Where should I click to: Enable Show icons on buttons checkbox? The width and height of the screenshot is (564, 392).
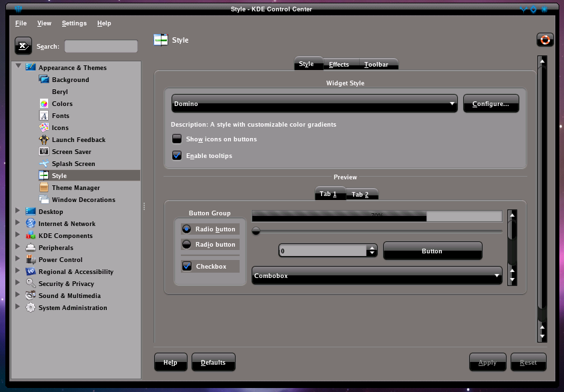(177, 139)
